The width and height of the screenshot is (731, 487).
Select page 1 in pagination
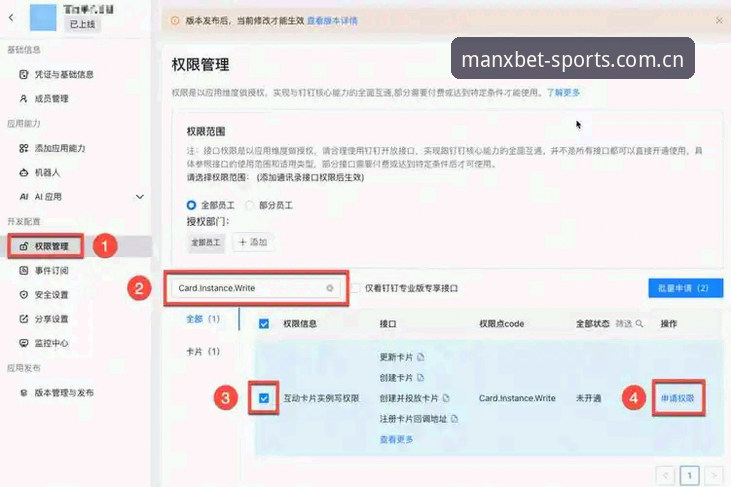(x=690, y=475)
